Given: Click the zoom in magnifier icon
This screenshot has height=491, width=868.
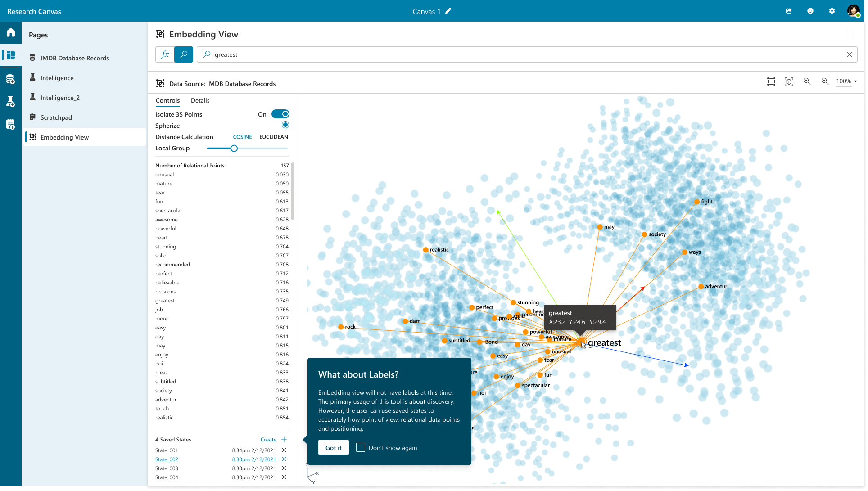Looking at the screenshot, I should point(825,81).
